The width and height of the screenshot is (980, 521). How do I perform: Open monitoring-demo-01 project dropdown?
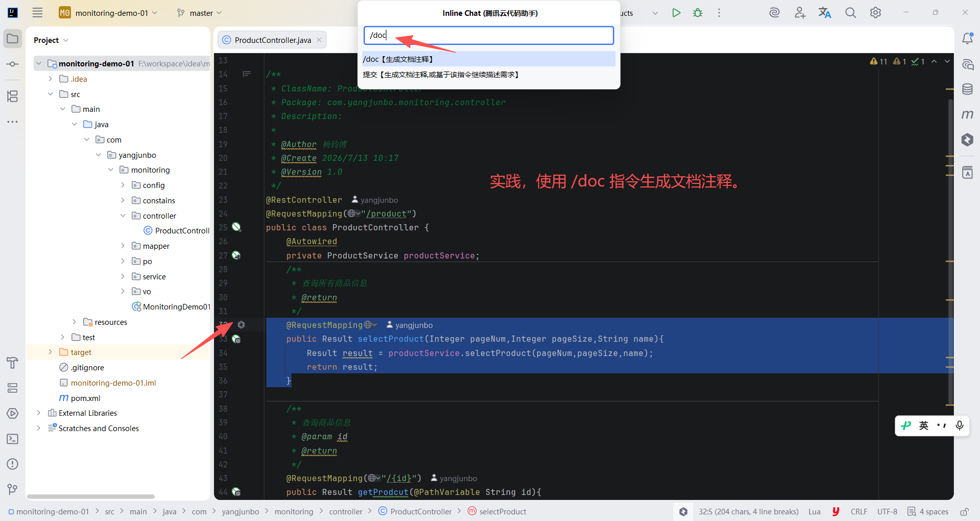[x=109, y=13]
